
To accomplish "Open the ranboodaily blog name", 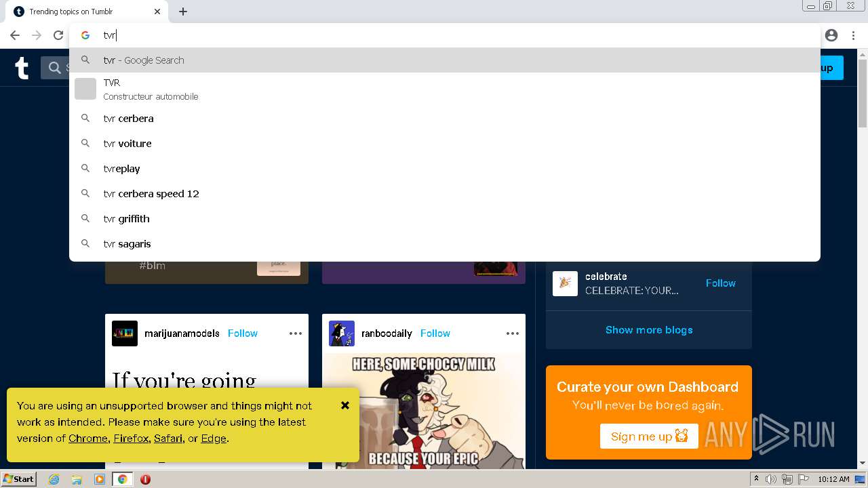I will (x=387, y=333).
